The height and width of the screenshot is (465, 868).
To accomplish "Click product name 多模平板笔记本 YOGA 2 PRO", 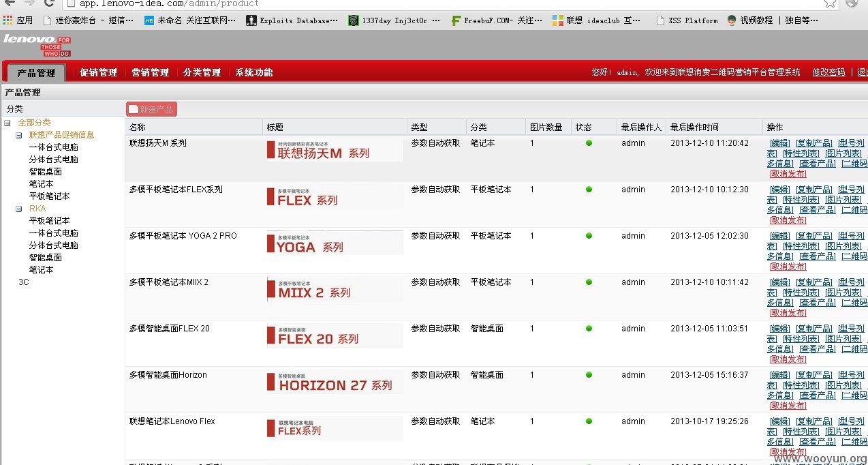I will pyautogui.click(x=183, y=236).
